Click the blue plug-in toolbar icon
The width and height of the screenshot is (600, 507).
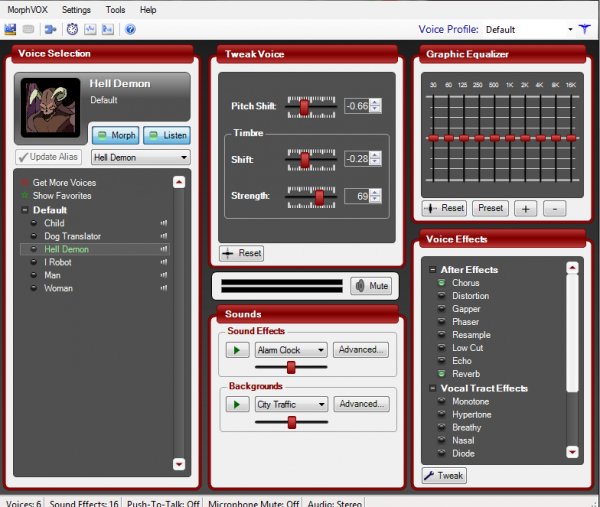50,29
